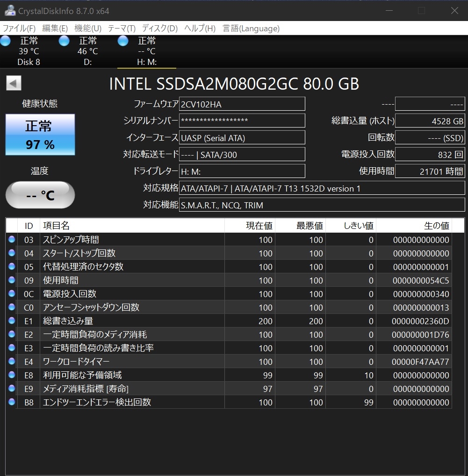Select the 代替処理済のセクタ数 attribute name
Viewport: 468px width, 476px height.
click(x=83, y=267)
